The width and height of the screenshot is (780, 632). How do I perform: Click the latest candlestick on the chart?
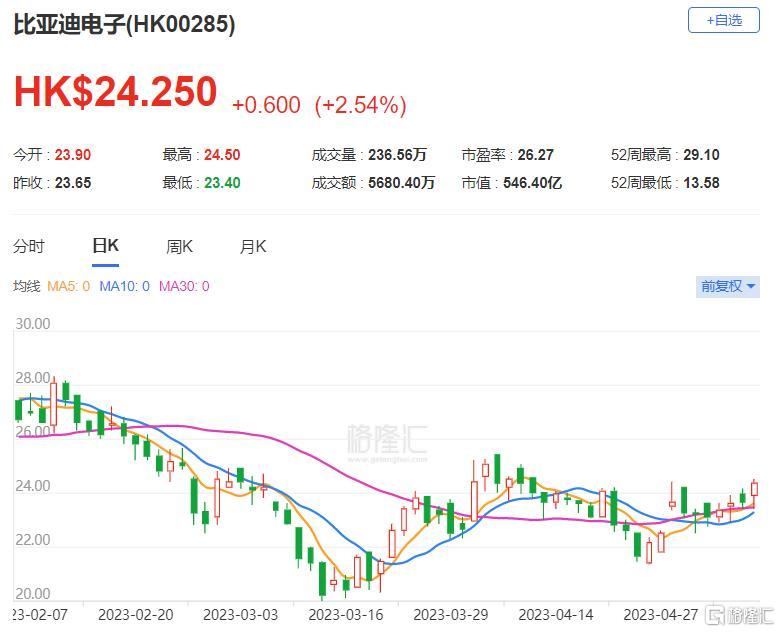click(754, 488)
